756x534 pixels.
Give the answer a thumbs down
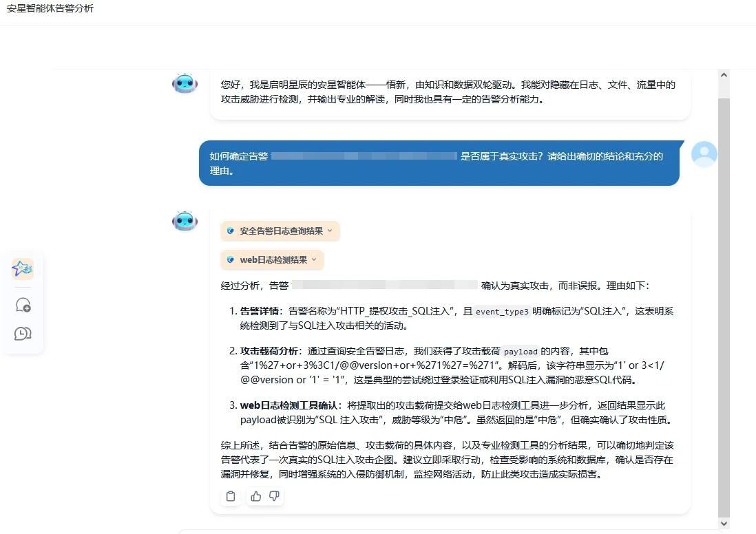[274, 496]
